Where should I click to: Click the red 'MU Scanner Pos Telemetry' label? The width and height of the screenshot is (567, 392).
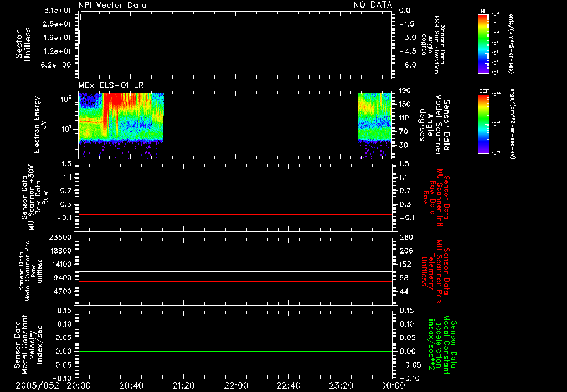point(436,271)
